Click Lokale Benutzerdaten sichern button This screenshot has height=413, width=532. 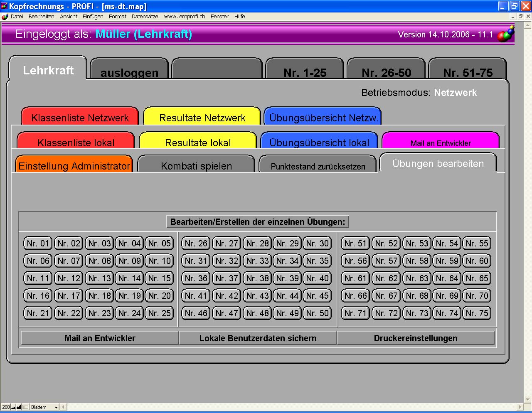pos(258,338)
